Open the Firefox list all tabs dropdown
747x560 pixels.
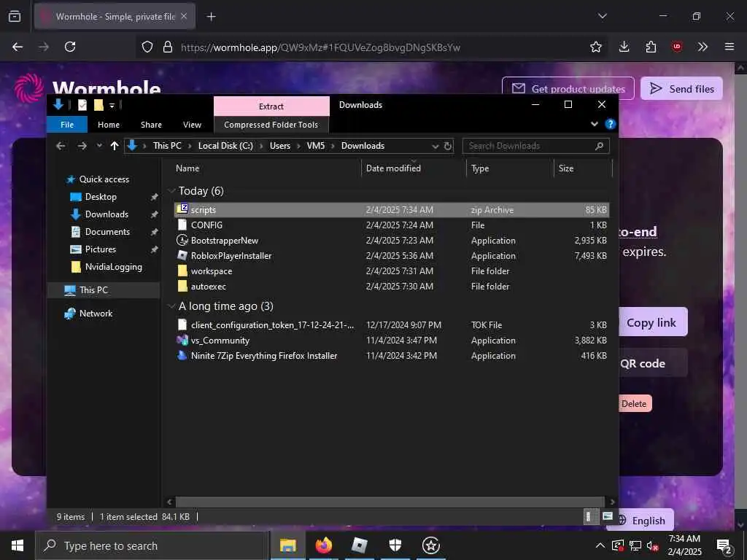click(x=602, y=16)
